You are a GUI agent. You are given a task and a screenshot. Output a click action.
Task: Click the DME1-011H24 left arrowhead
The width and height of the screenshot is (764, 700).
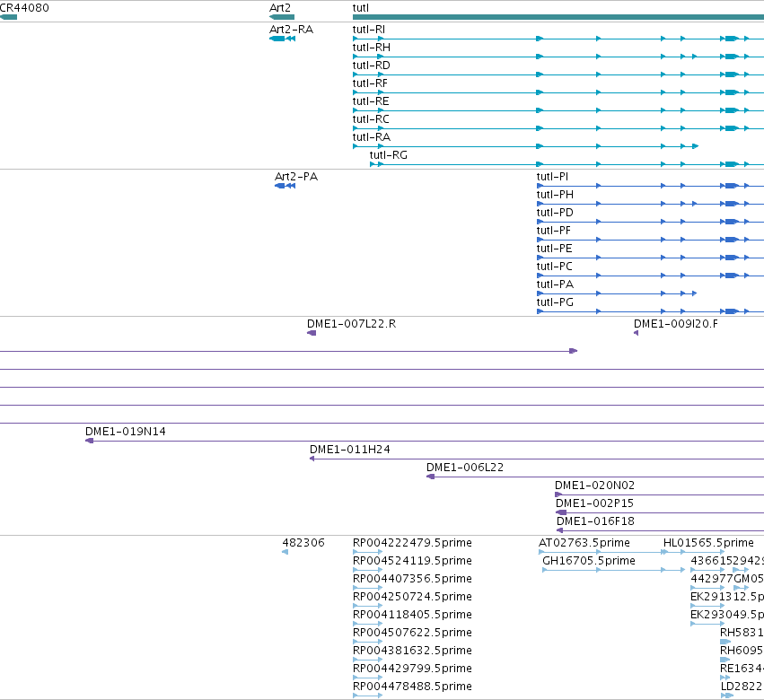[312, 459]
